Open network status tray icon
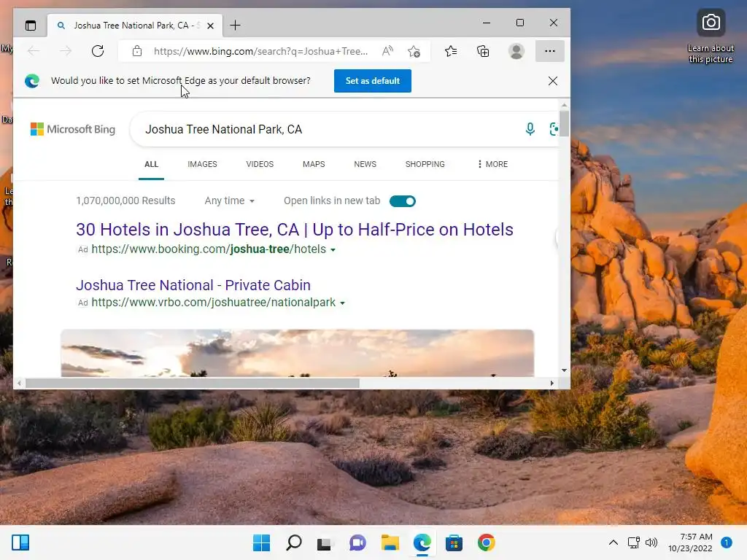Screen dimensions: 747x560 633,542
